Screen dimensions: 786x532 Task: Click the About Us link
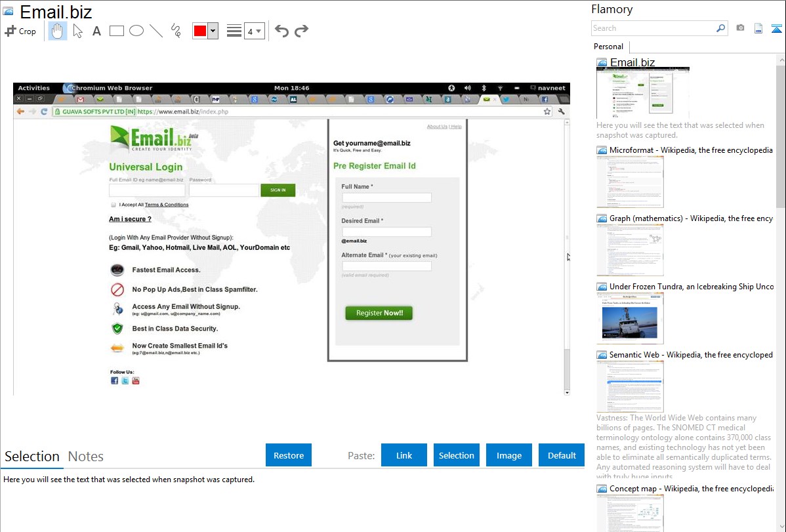(x=436, y=127)
